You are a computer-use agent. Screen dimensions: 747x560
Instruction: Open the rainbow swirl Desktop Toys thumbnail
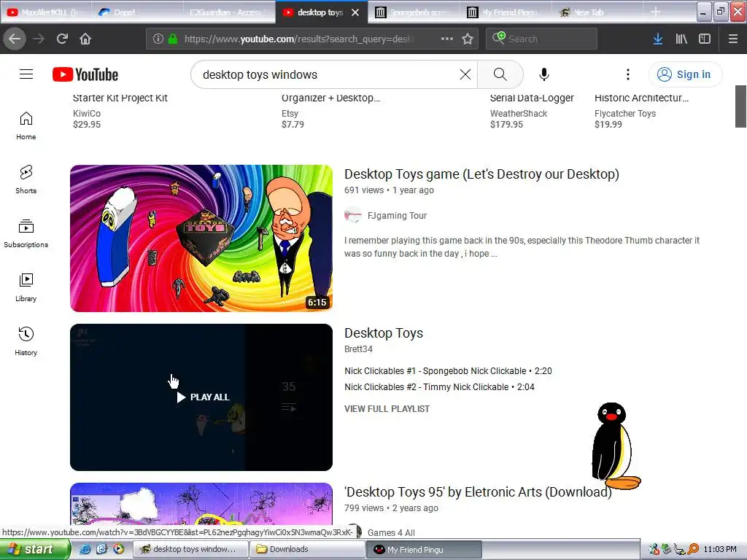pos(201,238)
